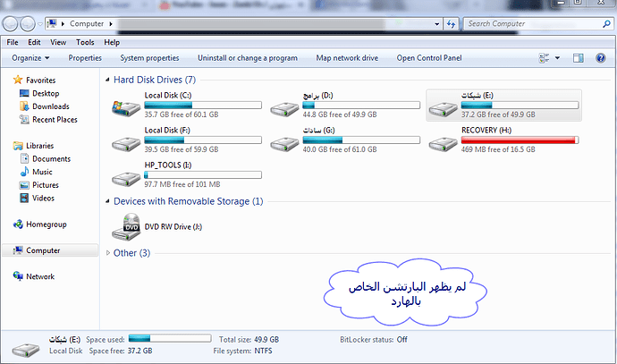
Task: Select the (E:) drive icon
Action: point(443,108)
